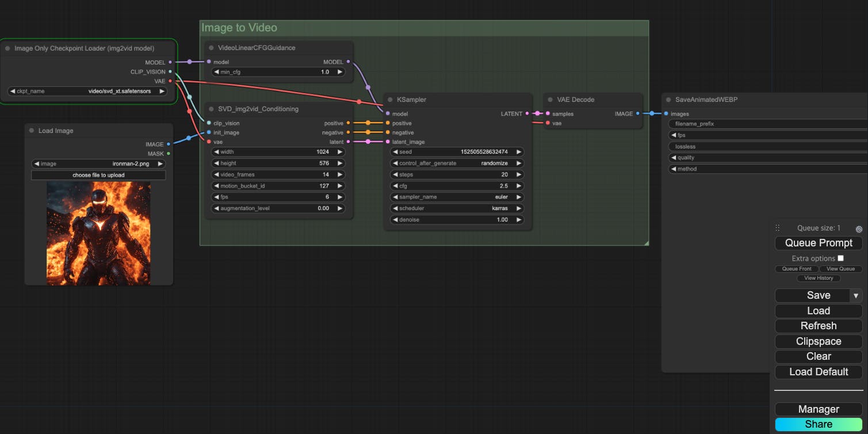Click the IMAGE output socket on Load Image
This screenshot has width=868, height=434.
(x=168, y=144)
